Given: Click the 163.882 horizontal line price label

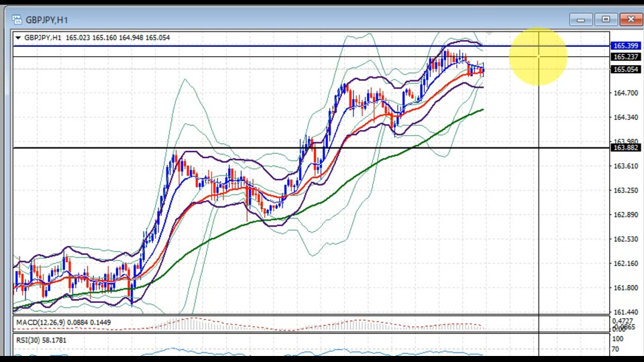Looking at the screenshot, I should coord(625,147).
